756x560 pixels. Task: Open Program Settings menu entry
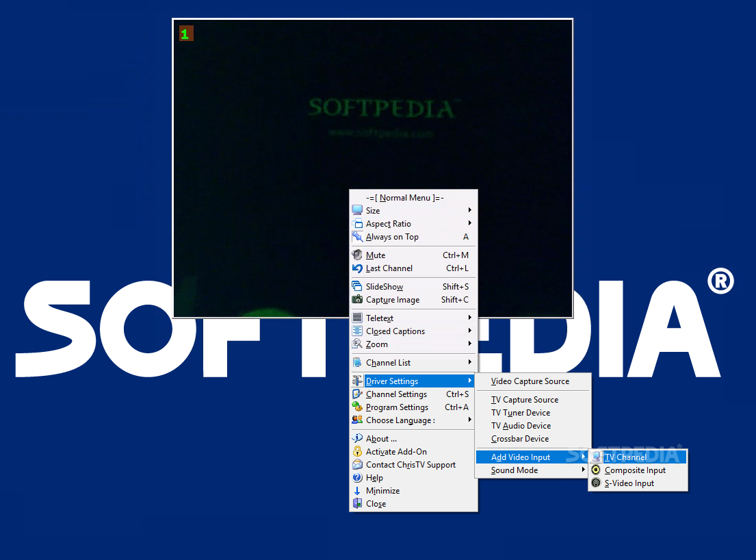pos(414,407)
